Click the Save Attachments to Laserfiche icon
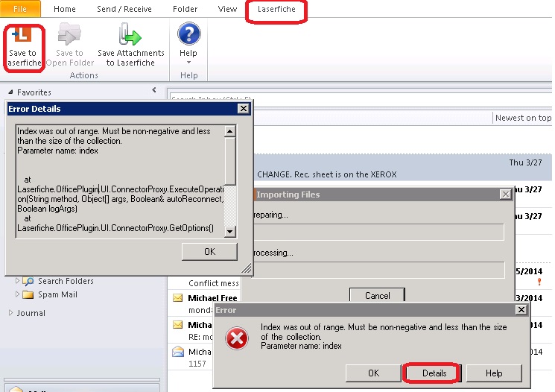Image resolution: width=555 pixels, height=392 pixels. (x=130, y=34)
